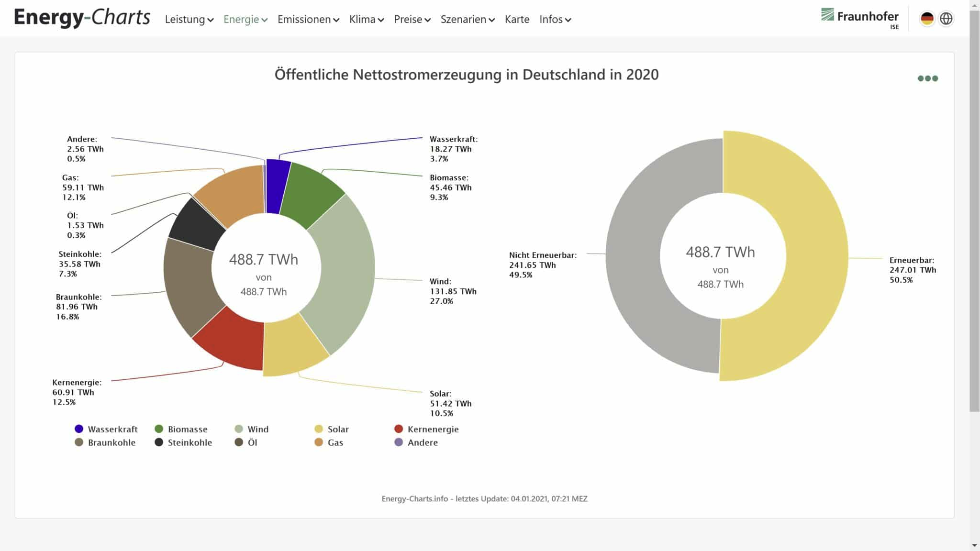The image size is (980, 551).
Task: Click the page vertical scrollbar
Action: (x=974, y=210)
